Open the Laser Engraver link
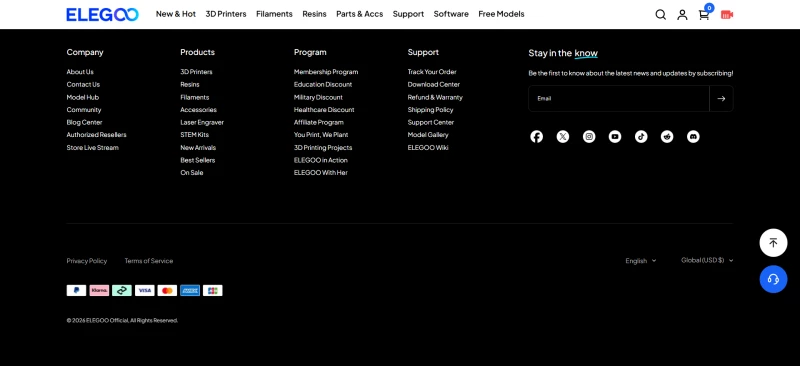 click(x=202, y=123)
